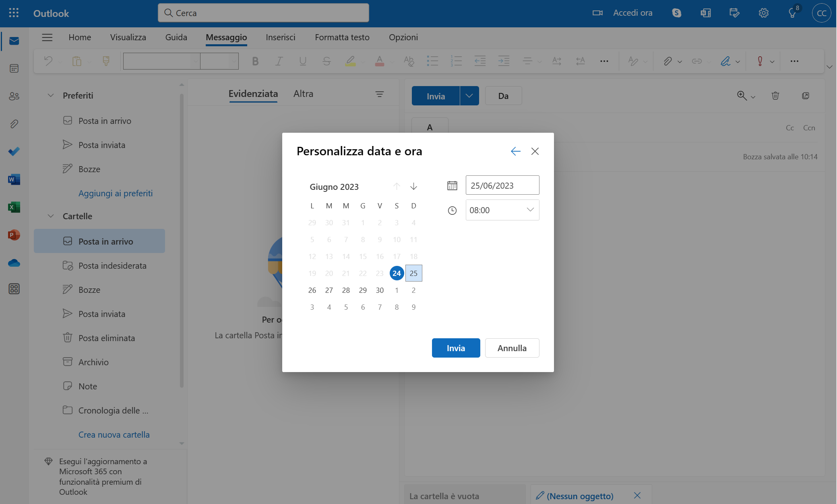
Task: Open the 08:00 time dropdown
Action: pyautogui.click(x=529, y=210)
